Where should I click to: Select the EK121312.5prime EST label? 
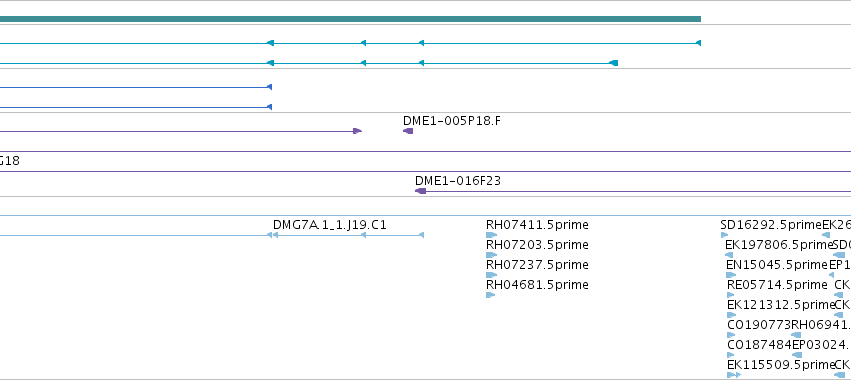780,305
